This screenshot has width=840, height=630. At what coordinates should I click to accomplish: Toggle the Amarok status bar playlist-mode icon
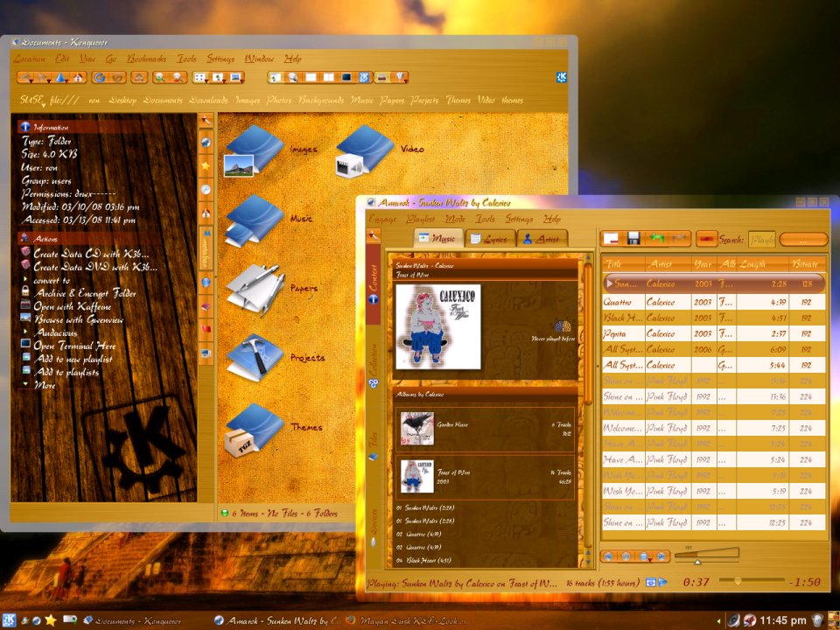click(651, 583)
